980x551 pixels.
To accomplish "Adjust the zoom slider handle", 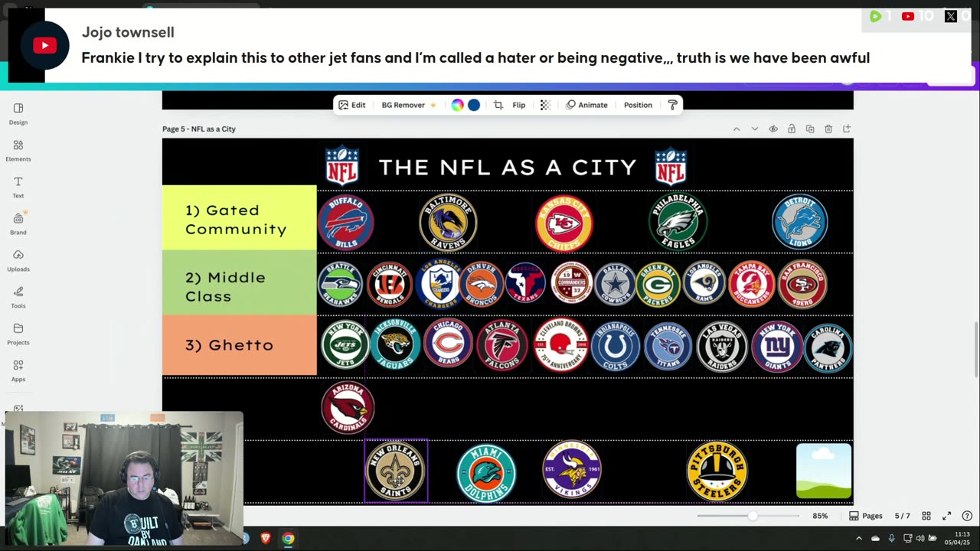I will pyautogui.click(x=753, y=516).
